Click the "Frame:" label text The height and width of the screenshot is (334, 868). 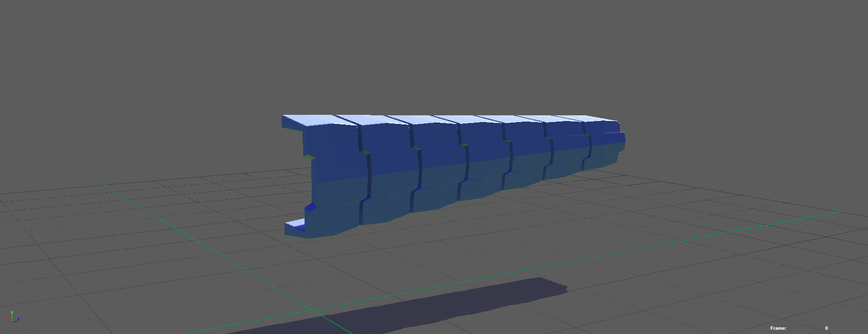click(778, 328)
